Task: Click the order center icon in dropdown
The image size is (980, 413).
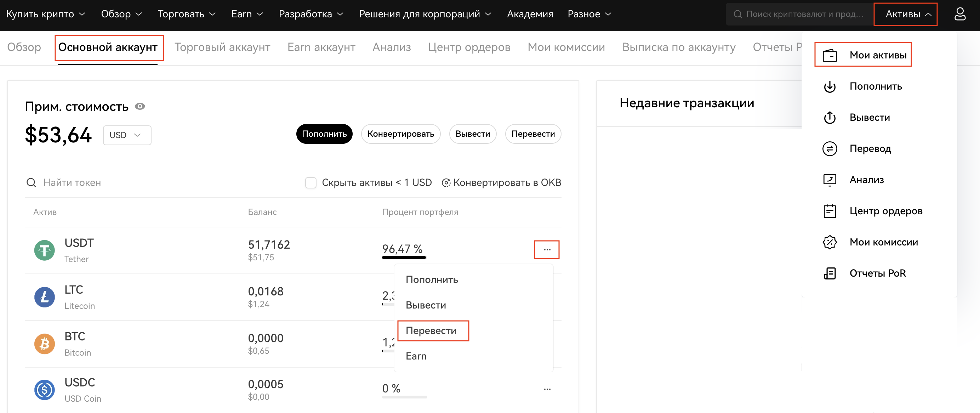Action: [x=830, y=211]
